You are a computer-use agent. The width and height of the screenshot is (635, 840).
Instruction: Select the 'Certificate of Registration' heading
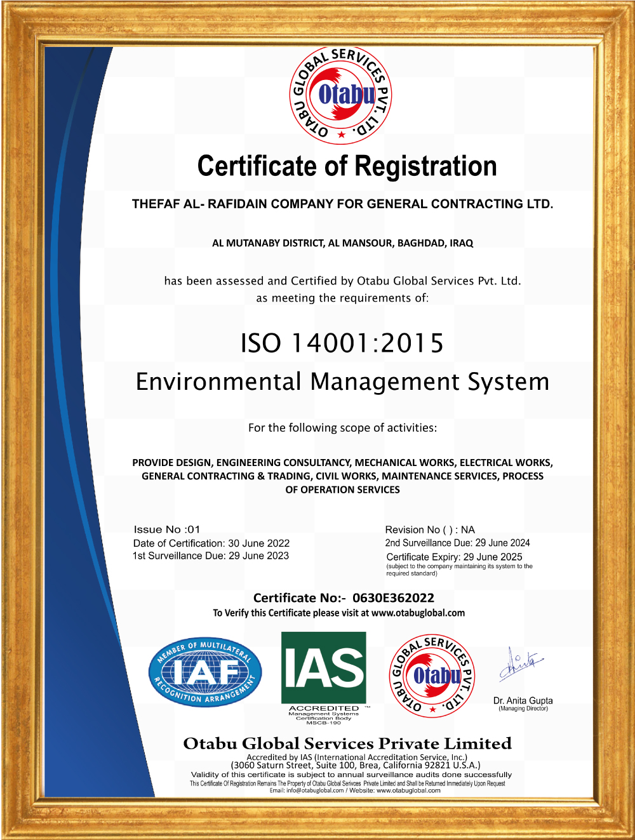coord(347,166)
